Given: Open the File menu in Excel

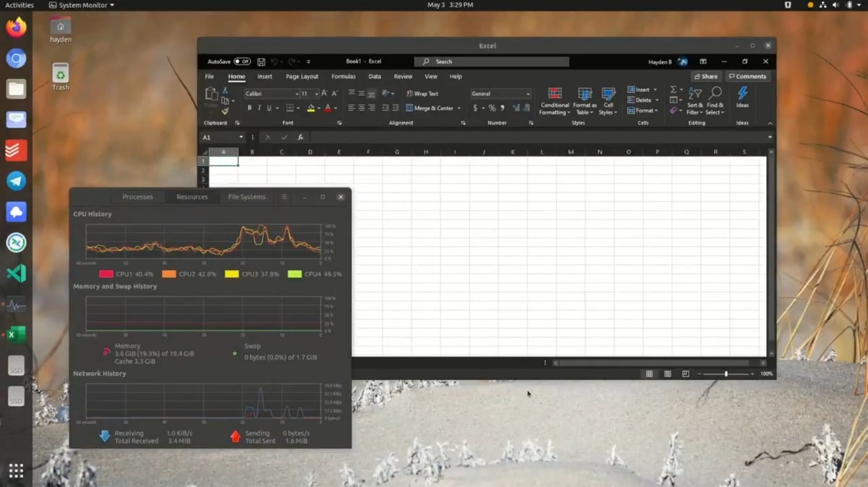Looking at the screenshot, I should [209, 76].
